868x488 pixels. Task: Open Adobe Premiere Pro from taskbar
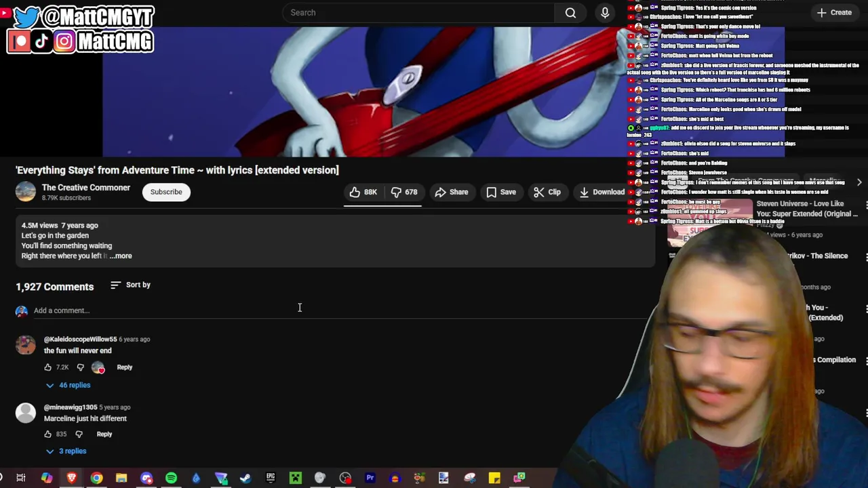coord(370,478)
